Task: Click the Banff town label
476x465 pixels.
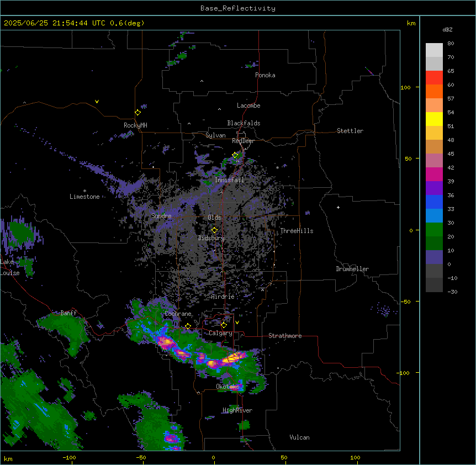Action: (68, 313)
